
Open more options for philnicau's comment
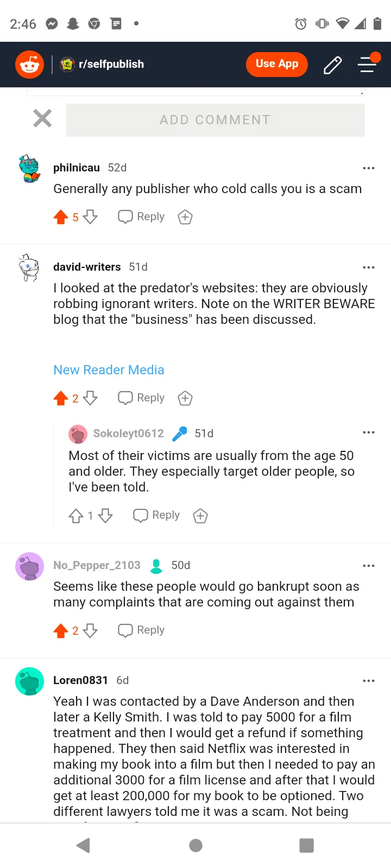tap(369, 168)
